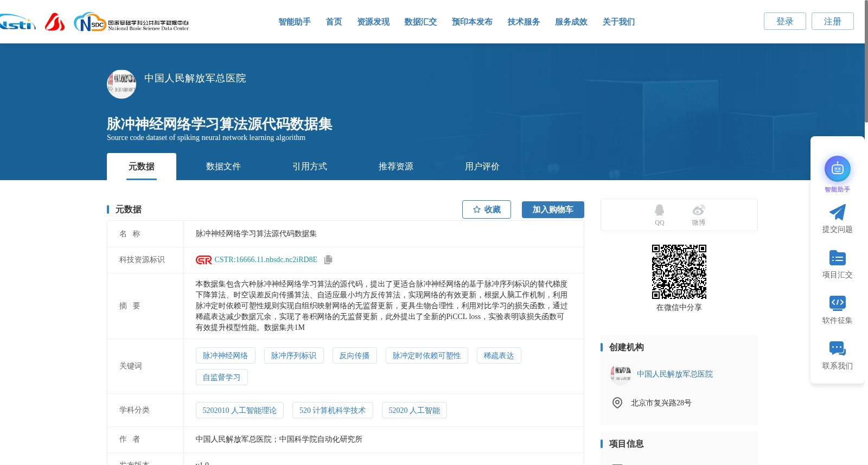Screen dimensions: 868x465
Task: Select the 自监督学习 keyword tag
Action: pos(221,377)
